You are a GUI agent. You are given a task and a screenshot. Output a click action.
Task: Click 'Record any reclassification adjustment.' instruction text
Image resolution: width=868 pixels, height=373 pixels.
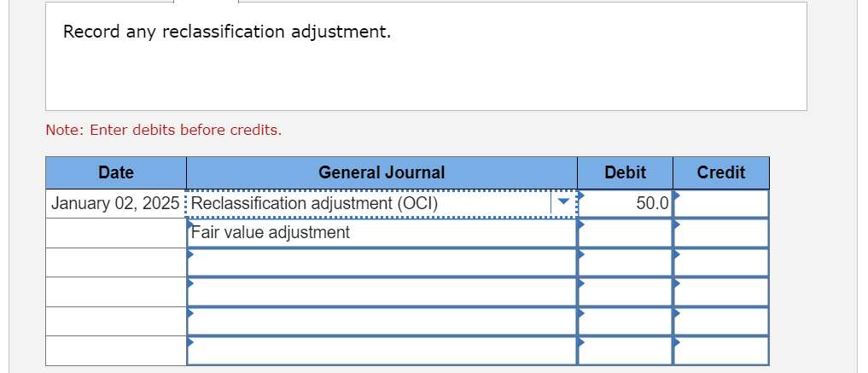[227, 32]
